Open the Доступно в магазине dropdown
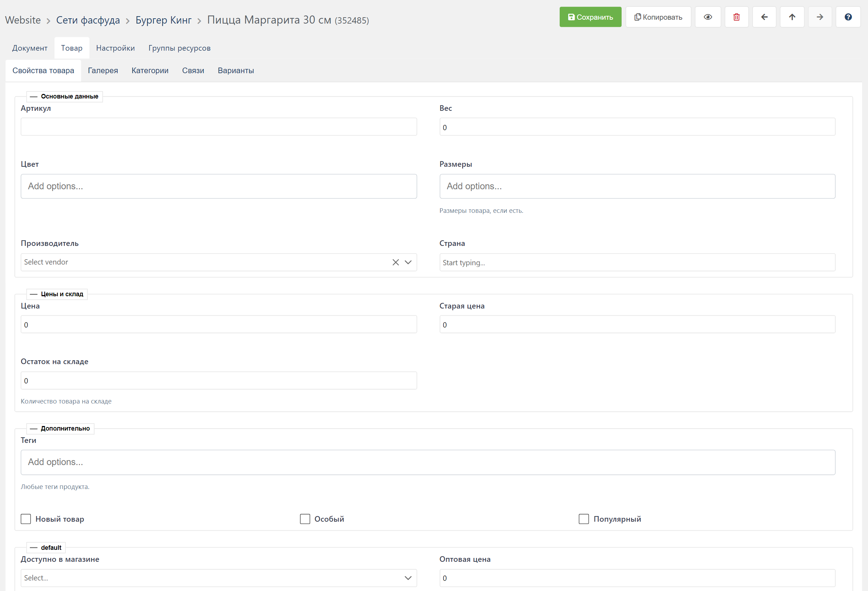The width and height of the screenshot is (868, 591). coord(219,578)
